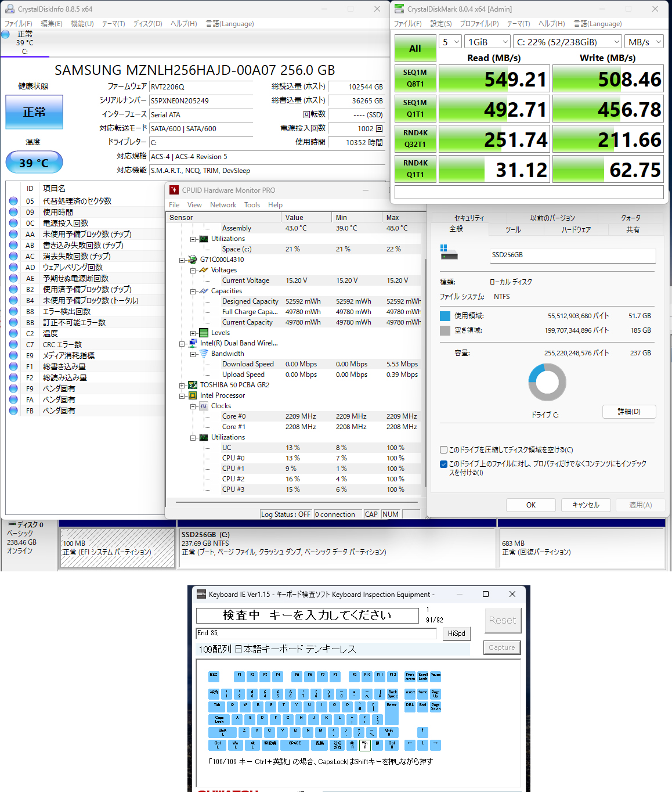The width and height of the screenshot is (672, 792).
Task: Click the Capacities graph icon in HWMonitor
Action: coord(204,291)
